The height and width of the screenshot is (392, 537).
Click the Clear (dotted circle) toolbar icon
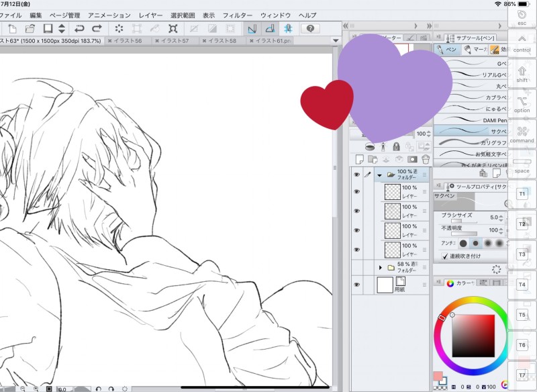pos(119,29)
